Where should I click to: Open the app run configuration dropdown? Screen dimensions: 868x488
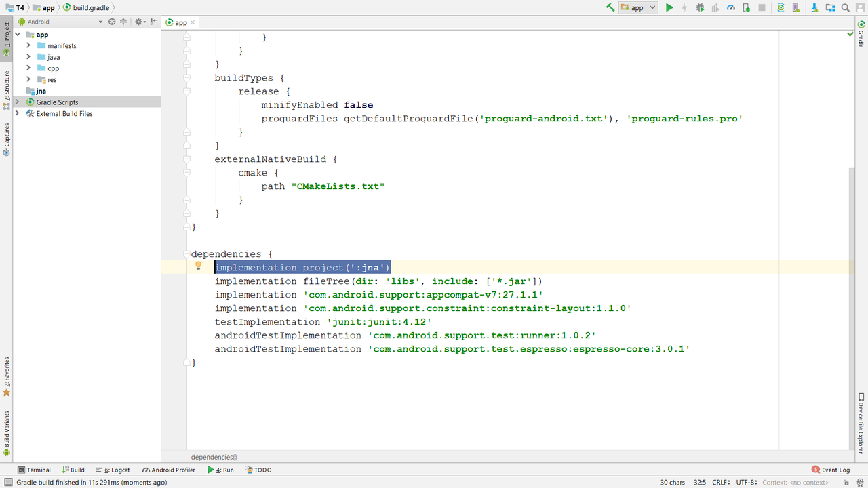[x=638, y=7]
